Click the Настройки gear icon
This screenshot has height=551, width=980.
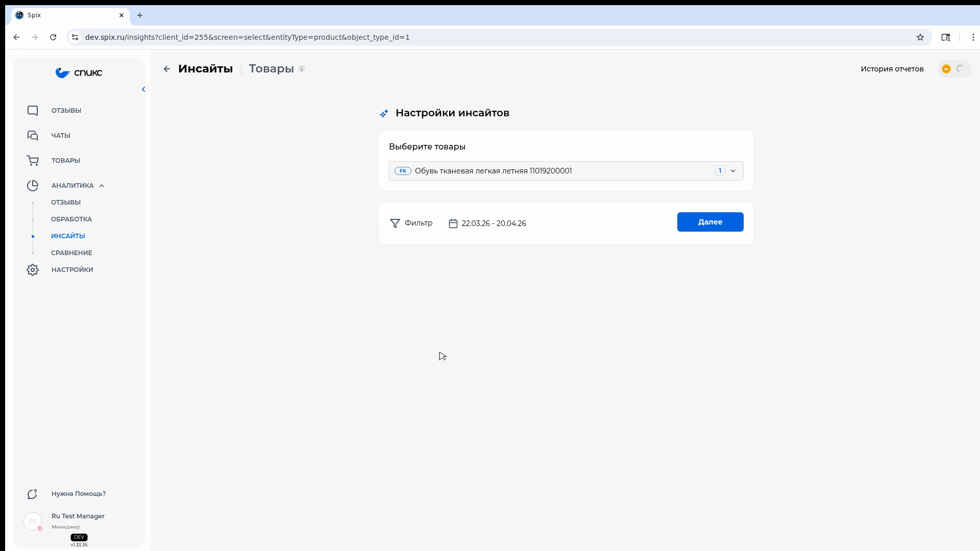(x=33, y=270)
